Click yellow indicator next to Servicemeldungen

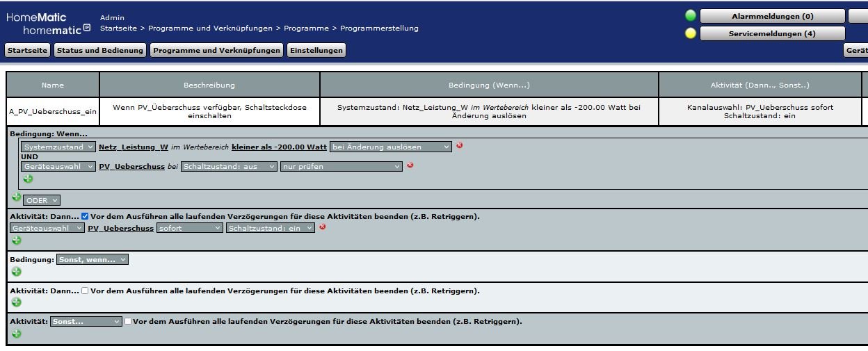pyautogui.click(x=690, y=33)
